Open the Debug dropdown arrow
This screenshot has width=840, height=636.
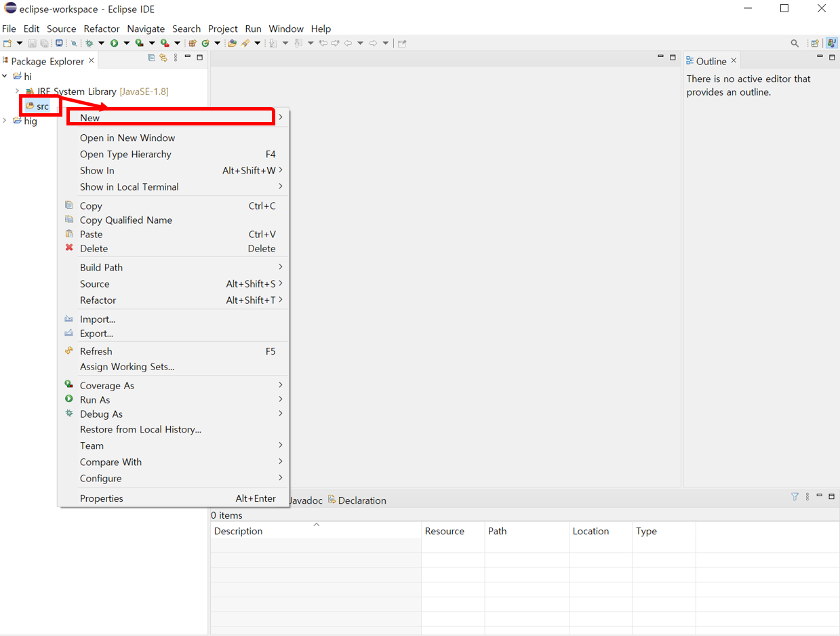point(101,43)
